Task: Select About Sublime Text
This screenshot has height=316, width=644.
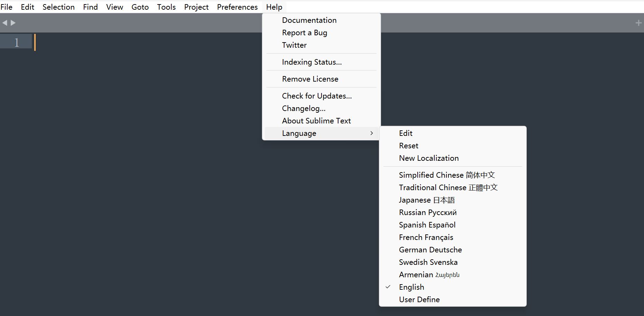Action: pyautogui.click(x=321, y=121)
